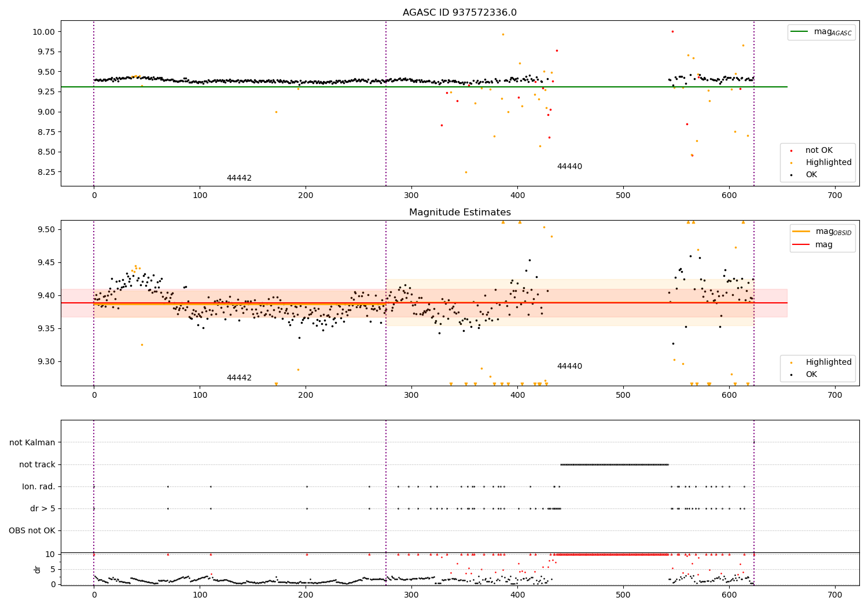The image size is (868, 608).
Task: Click the 'not Kalman' y-axis label
Action: pyautogui.click(x=32, y=443)
